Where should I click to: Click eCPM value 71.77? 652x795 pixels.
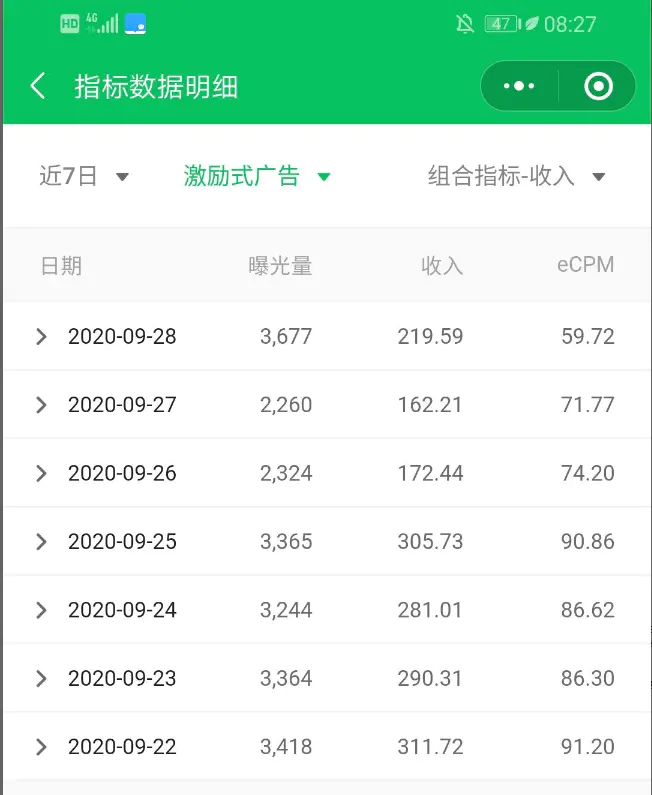[x=588, y=405]
